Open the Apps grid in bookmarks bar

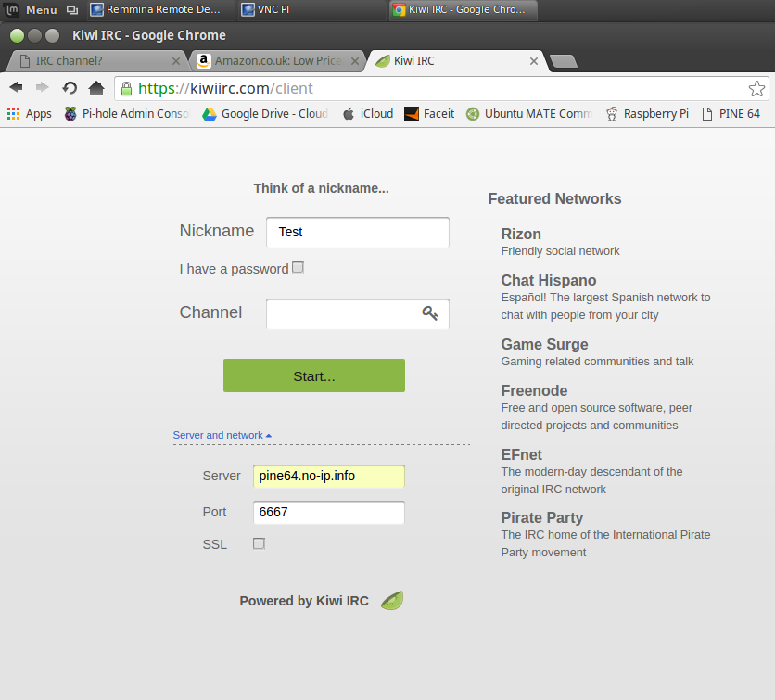[30, 114]
